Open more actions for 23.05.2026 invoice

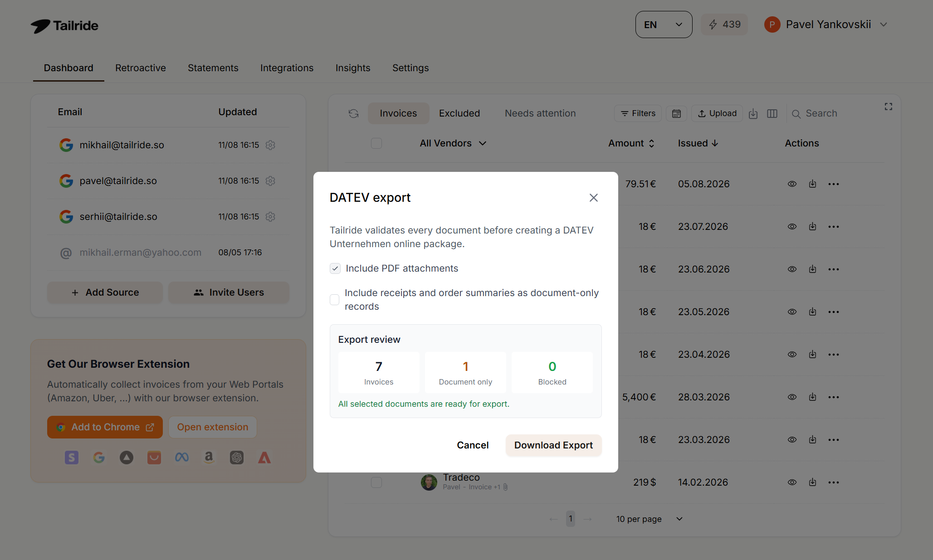click(834, 312)
